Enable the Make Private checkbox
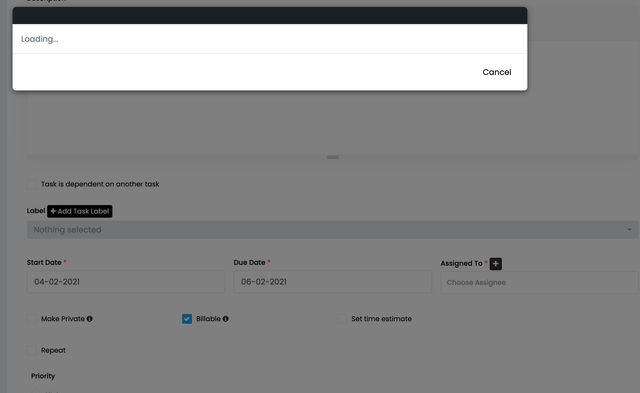640x393 pixels. click(x=32, y=319)
